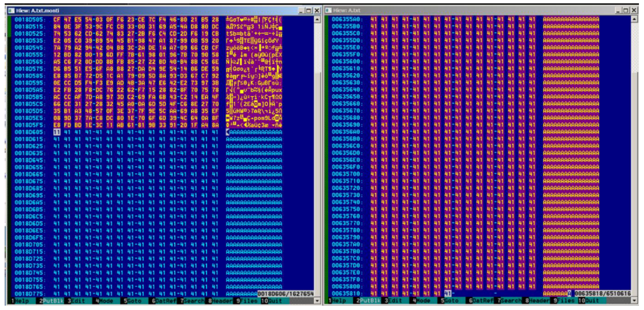The image size is (644, 310).
Task: Click the highlighted byte at offset 0018D605
Action: point(57,132)
